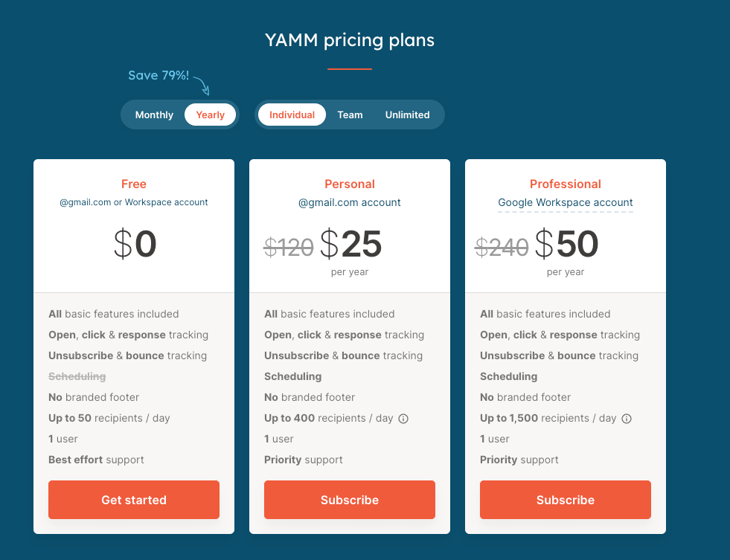Select Yearly billing option
The height and width of the screenshot is (560, 730).
pyautogui.click(x=211, y=115)
